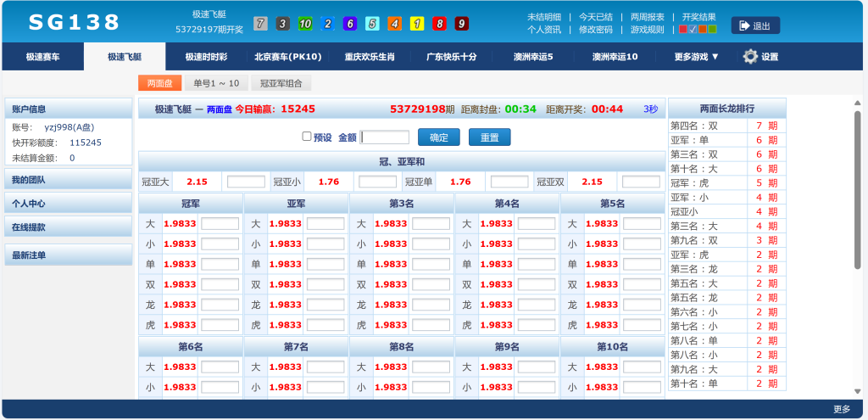Click the 退出 logout button
868x420 pixels.
(x=755, y=26)
